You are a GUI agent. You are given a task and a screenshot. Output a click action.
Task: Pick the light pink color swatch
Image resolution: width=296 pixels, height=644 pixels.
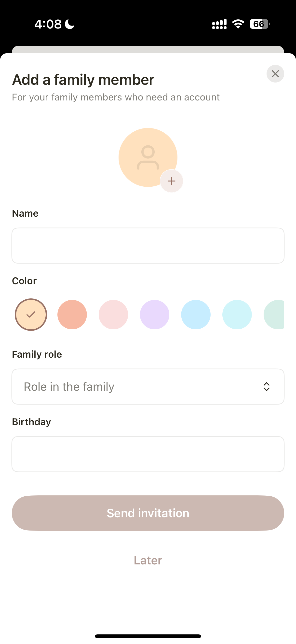(113, 314)
